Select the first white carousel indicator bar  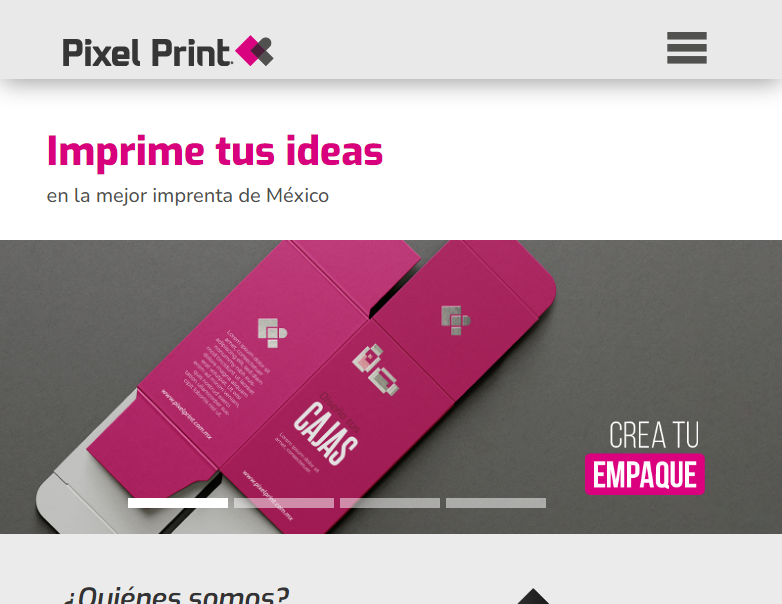pyautogui.click(x=178, y=503)
